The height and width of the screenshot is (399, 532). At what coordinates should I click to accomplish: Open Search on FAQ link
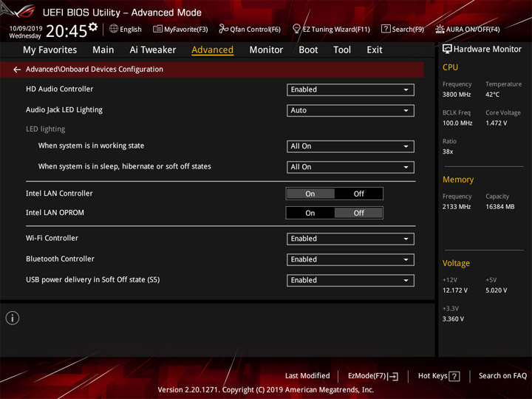click(502, 376)
